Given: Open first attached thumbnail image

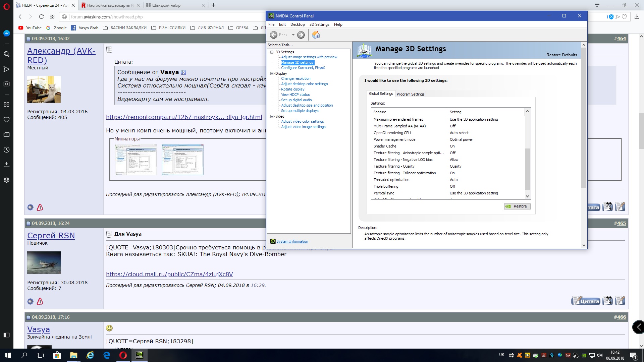Looking at the screenshot, I should pos(136,160).
